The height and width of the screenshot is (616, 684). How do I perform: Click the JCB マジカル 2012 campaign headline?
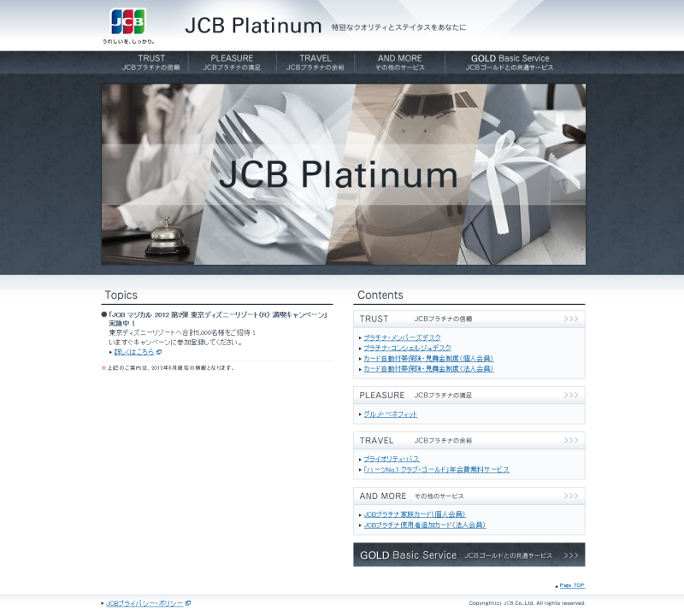(218, 319)
